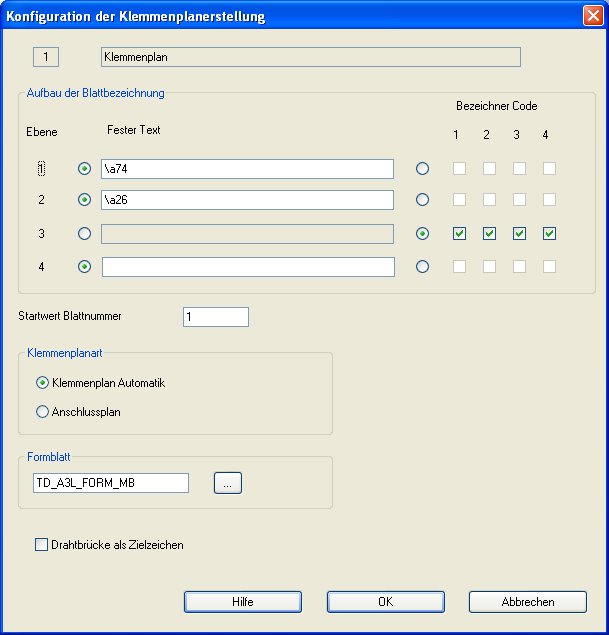Click Bezeichner Code 3 checkbox in Ebene 2
The height and width of the screenshot is (635, 609).
coord(519,200)
